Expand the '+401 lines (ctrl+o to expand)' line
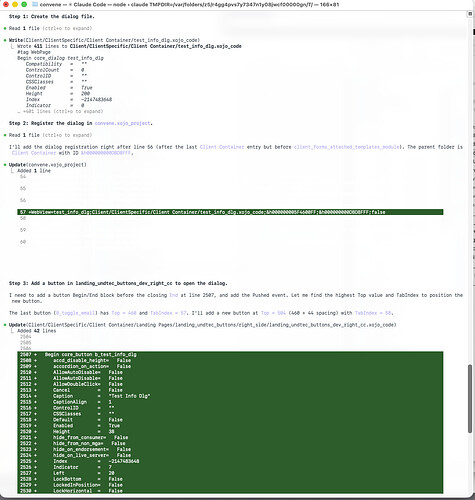The image size is (475, 500). click(60, 111)
